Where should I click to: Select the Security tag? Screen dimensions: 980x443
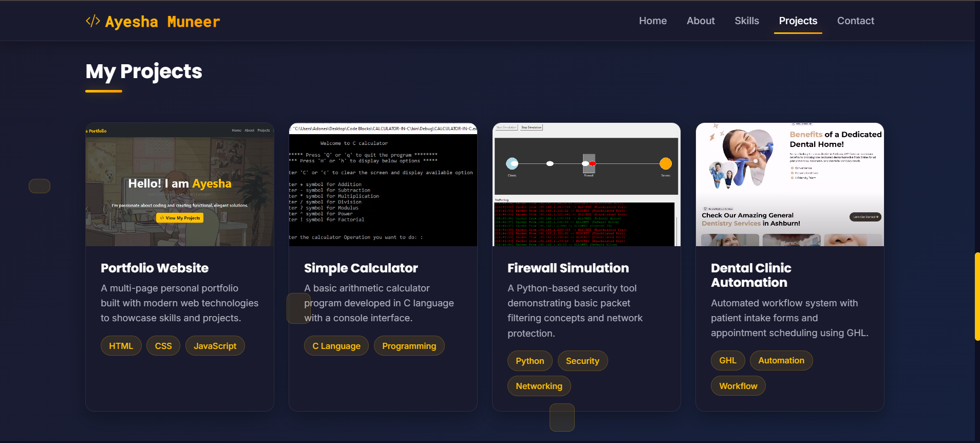coord(582,361)
